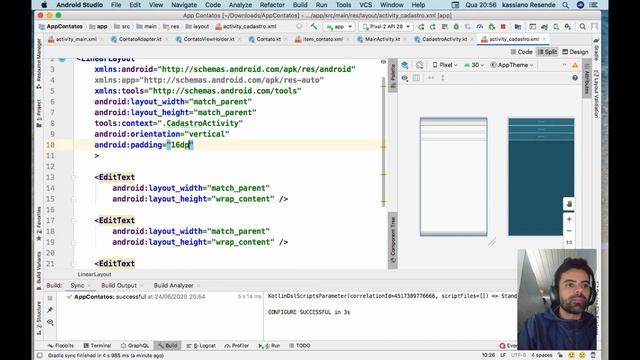Image resolution: width=640 pixels, height=360 pixels.
Task: Click the Design Surface layers icon
Action: [x=405, y=65]
